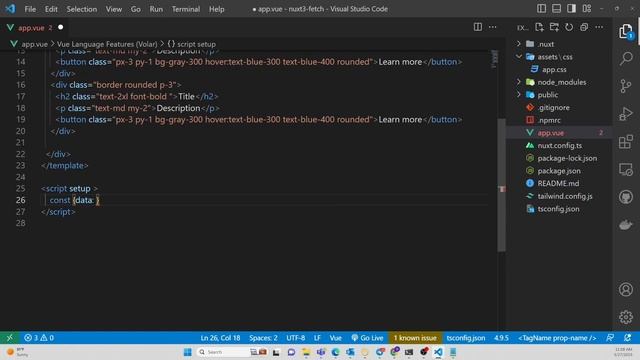Expand the public folder

pos(559,94)
